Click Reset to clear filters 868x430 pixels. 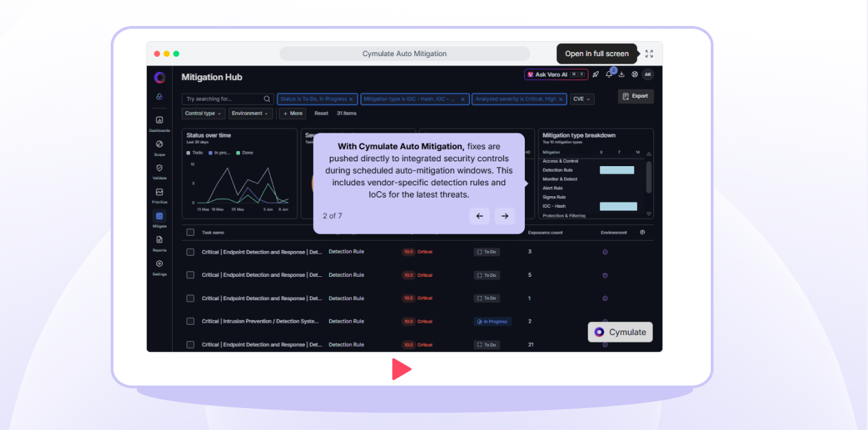pos(321,113)
